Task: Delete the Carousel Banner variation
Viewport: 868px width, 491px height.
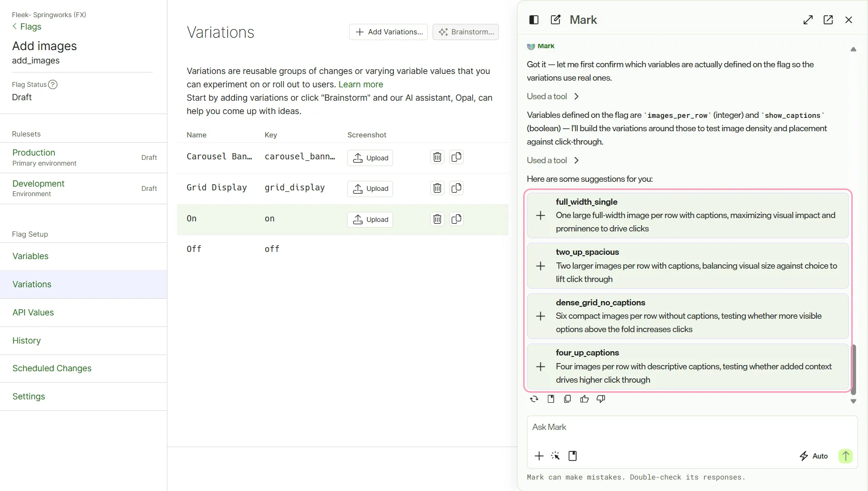Action: pyautogui.click(x=437, y=157)
